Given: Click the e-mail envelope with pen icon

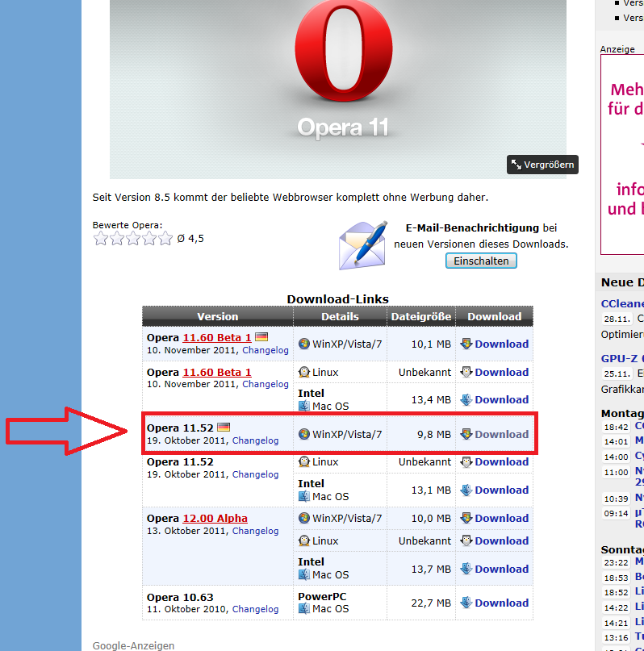Looking at the screenshot, I should click(x=363, y=245).
